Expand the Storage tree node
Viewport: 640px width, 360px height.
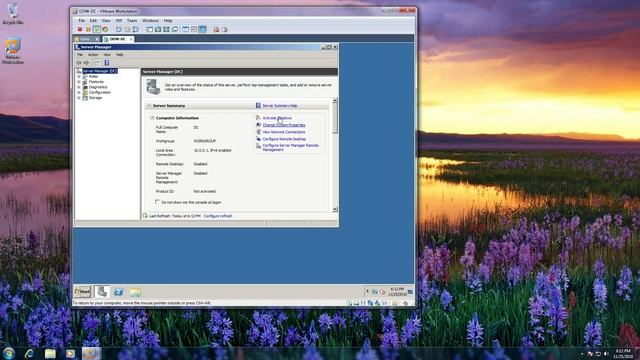click(79, 98)
